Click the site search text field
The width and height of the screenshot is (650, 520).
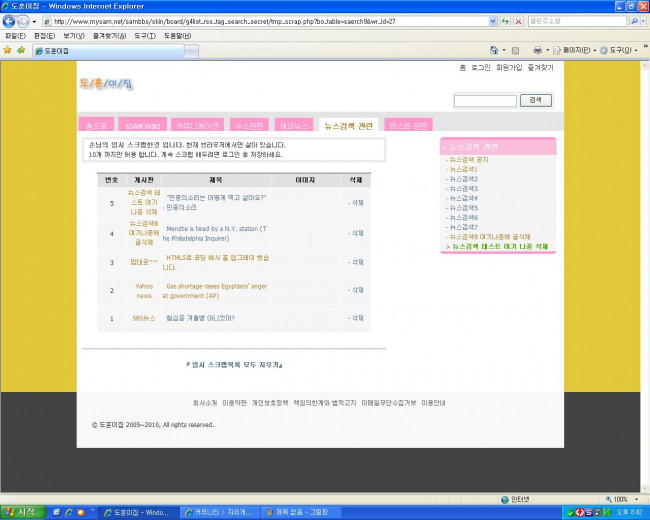click(x=485, y=101)
